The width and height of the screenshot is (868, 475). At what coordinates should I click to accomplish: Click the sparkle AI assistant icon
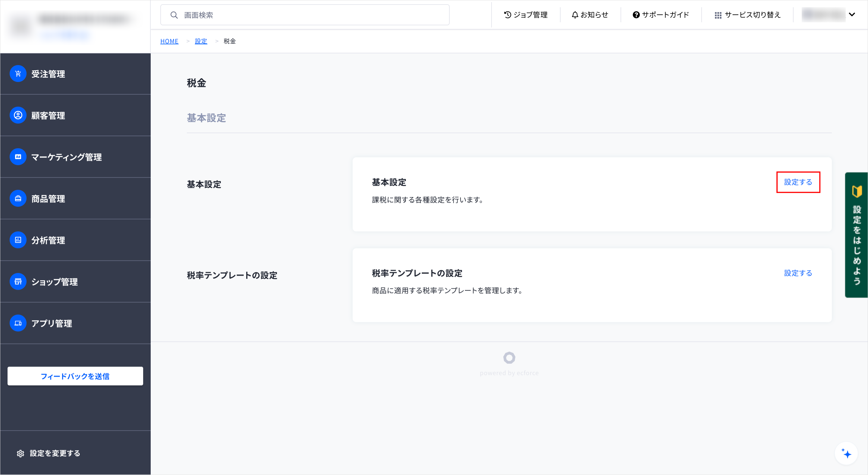846,453
